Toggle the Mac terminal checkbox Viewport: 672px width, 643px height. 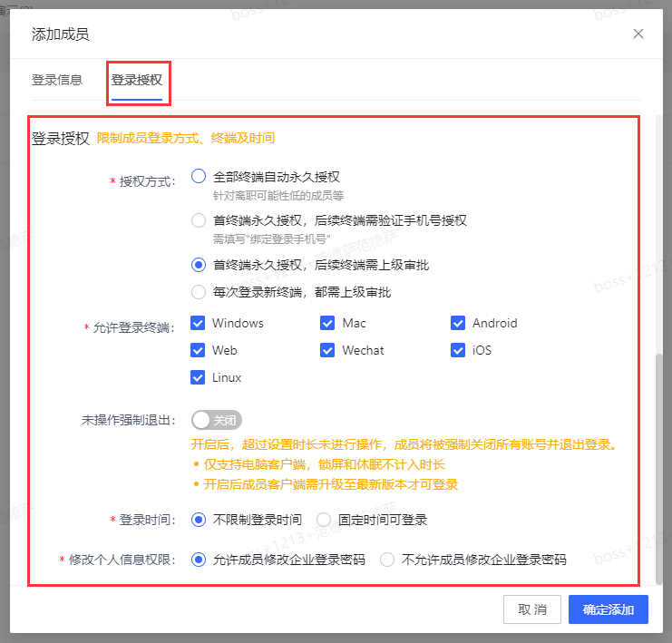(327, 323)
